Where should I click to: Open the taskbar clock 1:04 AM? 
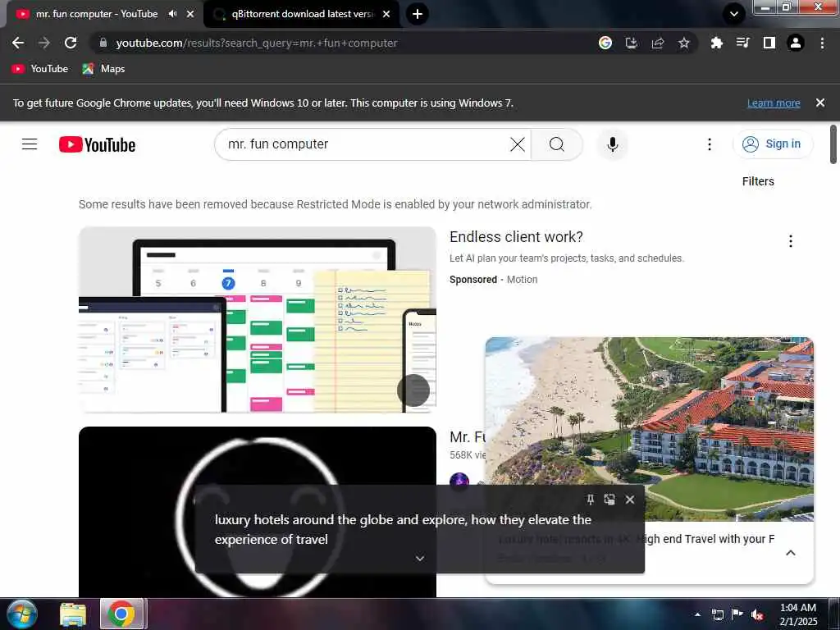click(x=797, y=614)
